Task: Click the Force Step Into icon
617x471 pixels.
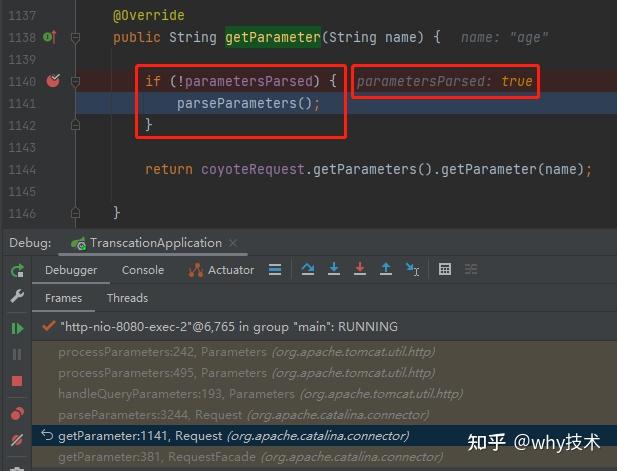Action: [x=360, y=269]
